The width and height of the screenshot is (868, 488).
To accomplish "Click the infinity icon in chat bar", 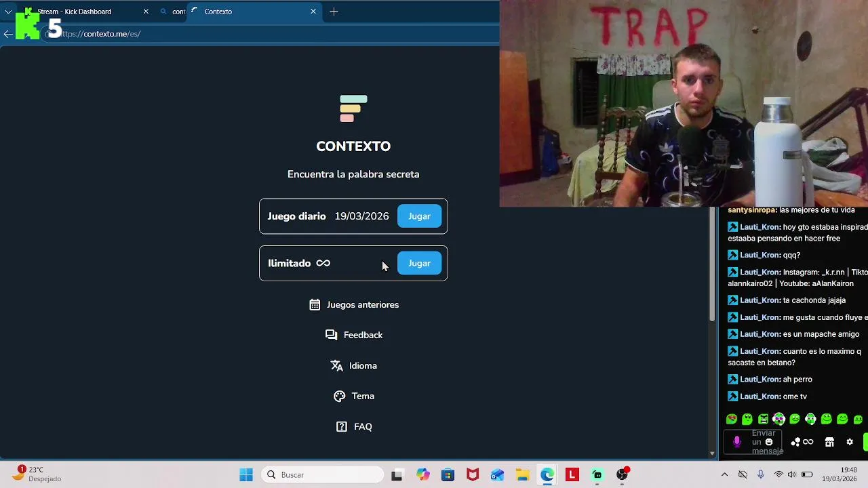I will point(808,442).
